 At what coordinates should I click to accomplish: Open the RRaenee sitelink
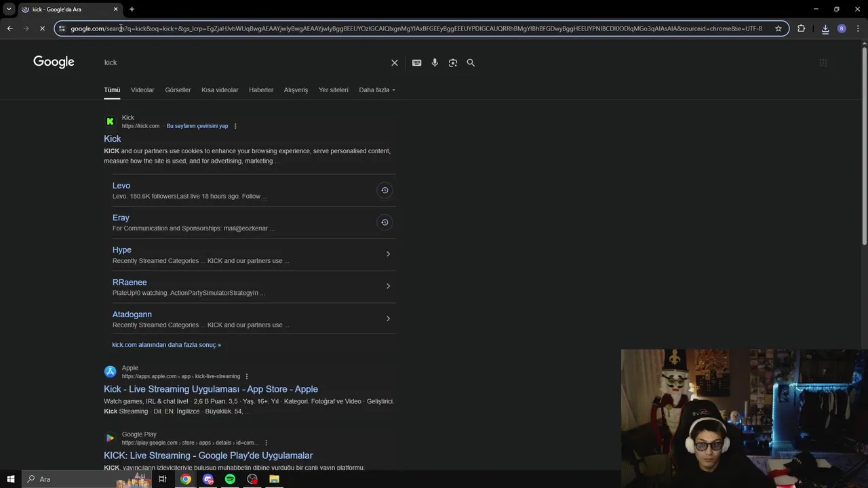click(130, 282)
